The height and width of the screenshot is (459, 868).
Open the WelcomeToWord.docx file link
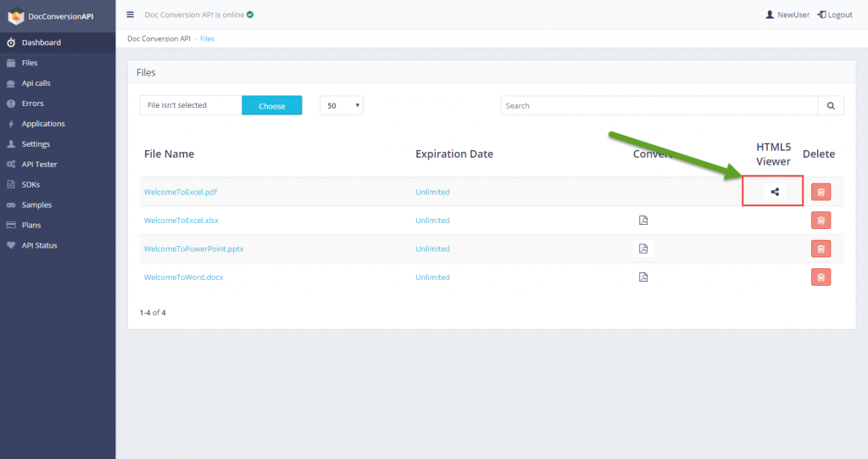pos(183,277)
